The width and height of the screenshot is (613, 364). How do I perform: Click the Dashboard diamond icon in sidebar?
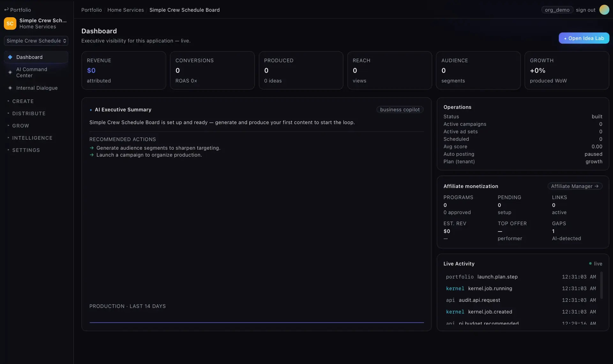[x=10, y=57]
